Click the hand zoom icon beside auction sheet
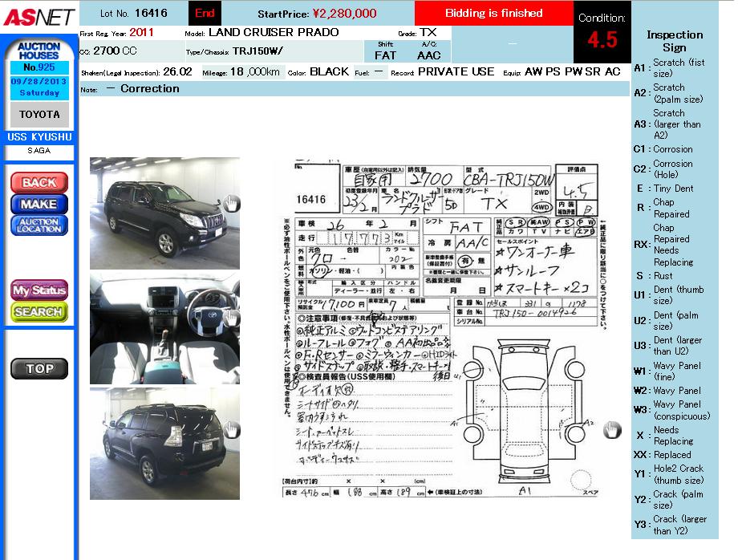 click(x=612, y=430)
